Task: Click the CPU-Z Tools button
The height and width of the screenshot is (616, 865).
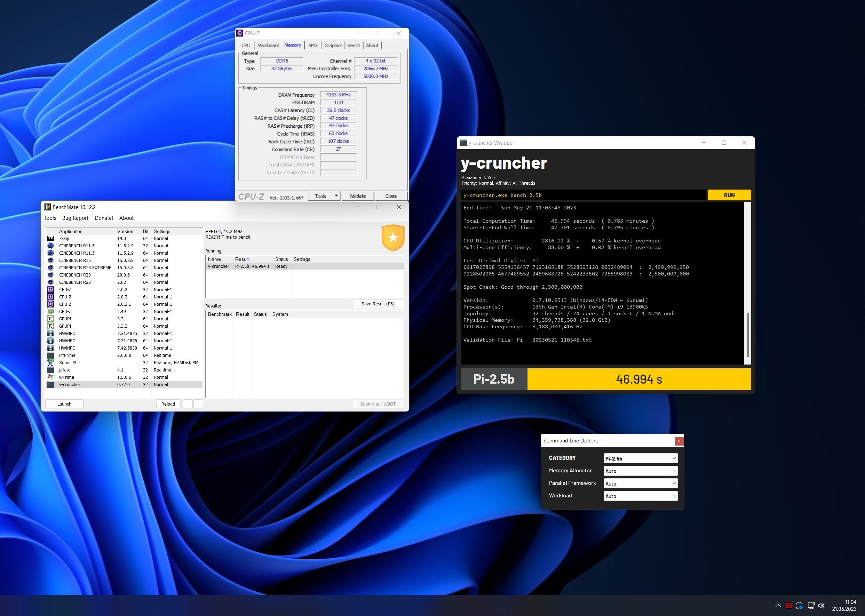Action: coord(320,196)
